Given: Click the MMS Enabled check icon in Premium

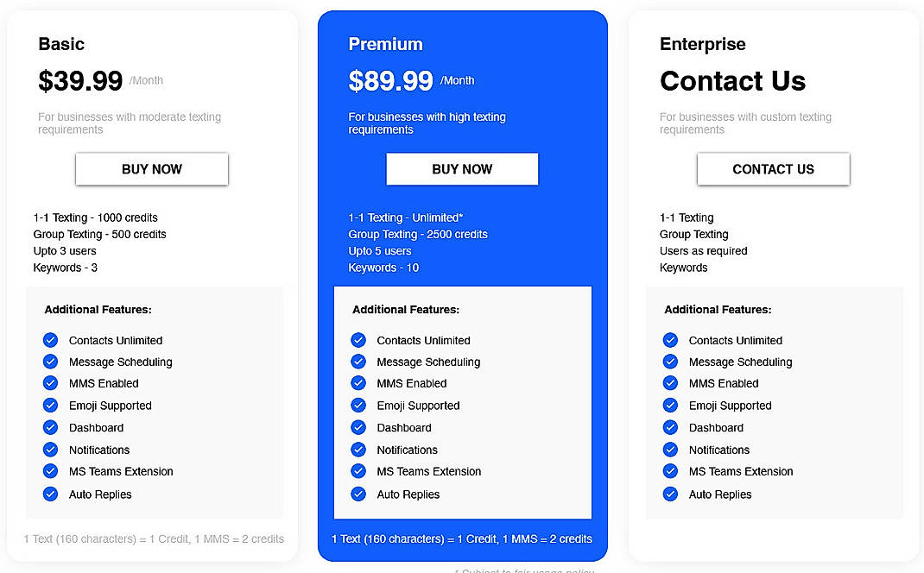Looking at the screenshot, I should pyautogui.click(x=358, y=383).
